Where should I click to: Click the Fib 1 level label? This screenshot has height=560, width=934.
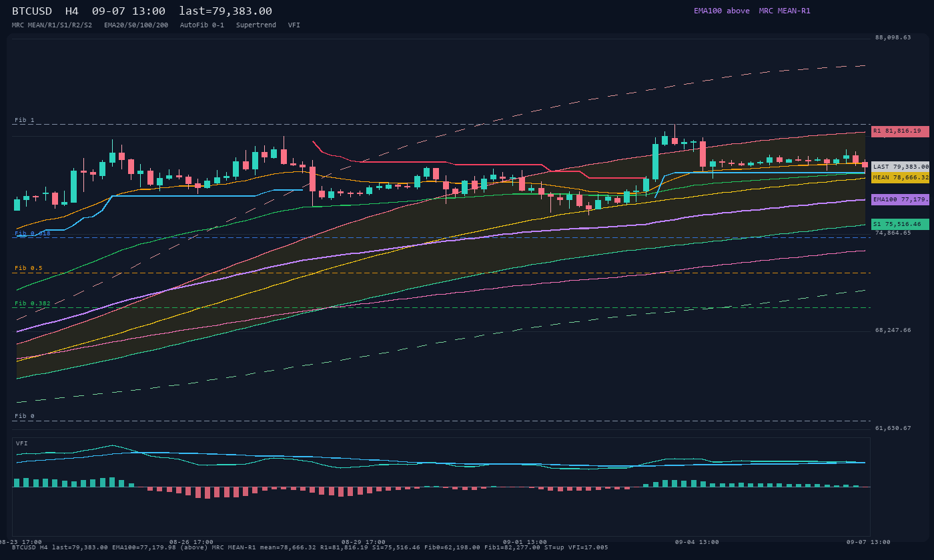click(x=25, y=120)
